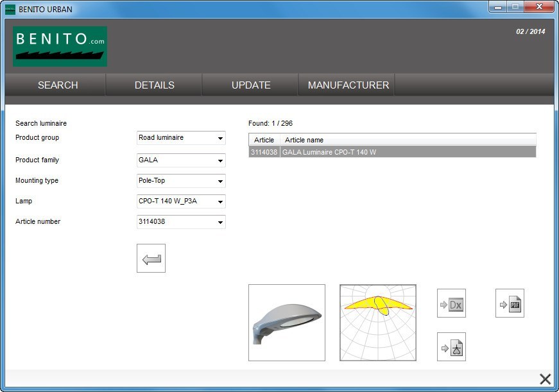Switch to the DETAILS tab

153,85
